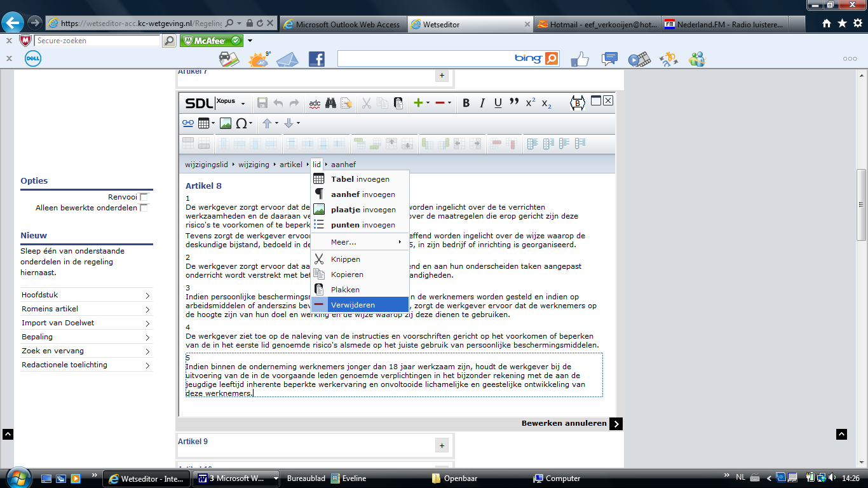Viewport: 868px width, 488px height.
Task: Switch to Microsoft Outlook Web Access tab
Action: (342, 24)
